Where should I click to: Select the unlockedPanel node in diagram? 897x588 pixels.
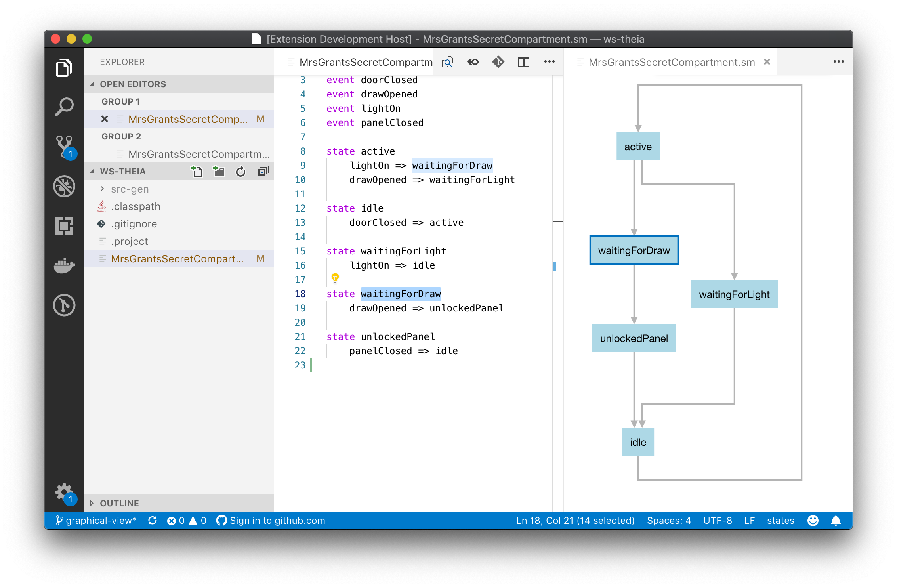(634, 338)
